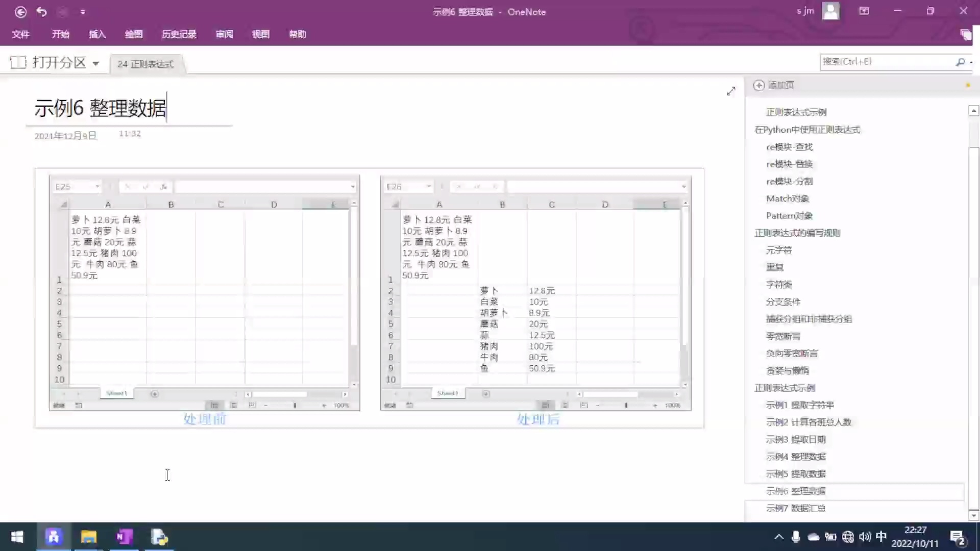Click the volume icon in system tray

[865, 537]
